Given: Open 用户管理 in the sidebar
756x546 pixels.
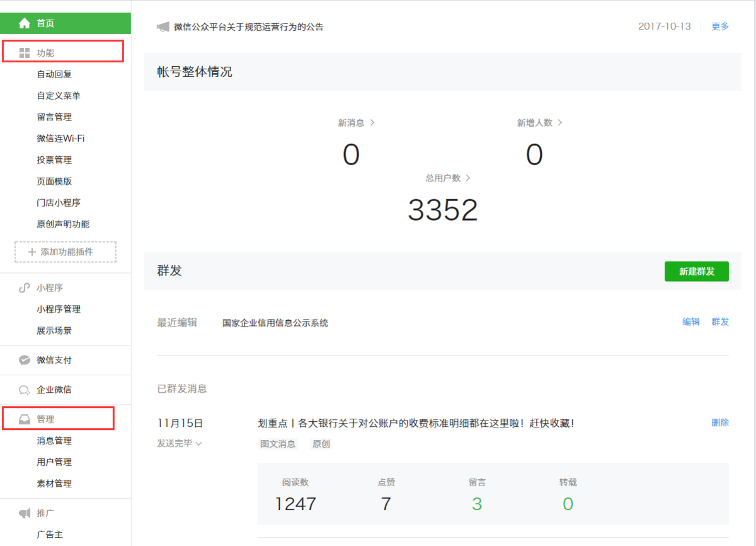Looking at the screenshot, I should coord(55,462).
